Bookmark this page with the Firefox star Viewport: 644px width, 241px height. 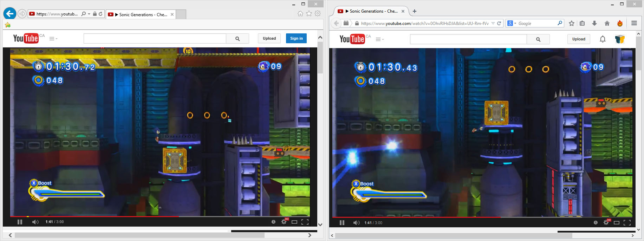click(x=572, y=23)
